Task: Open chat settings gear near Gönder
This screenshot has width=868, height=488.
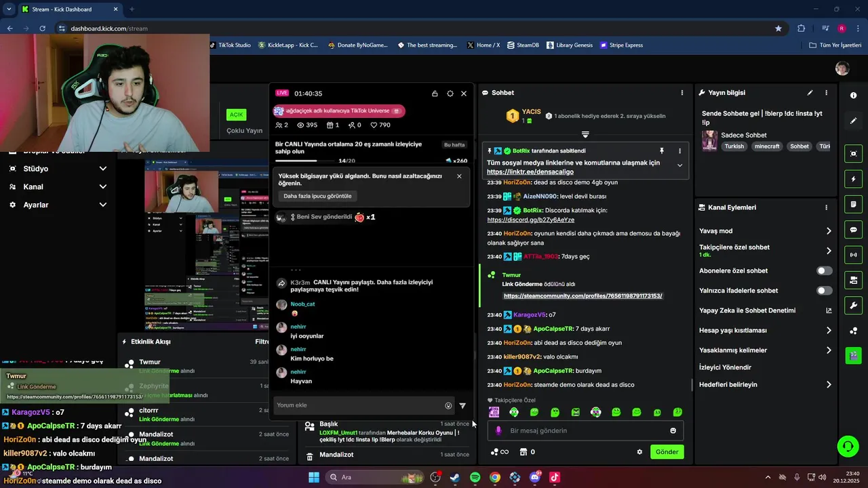Action: click(639, 452)
